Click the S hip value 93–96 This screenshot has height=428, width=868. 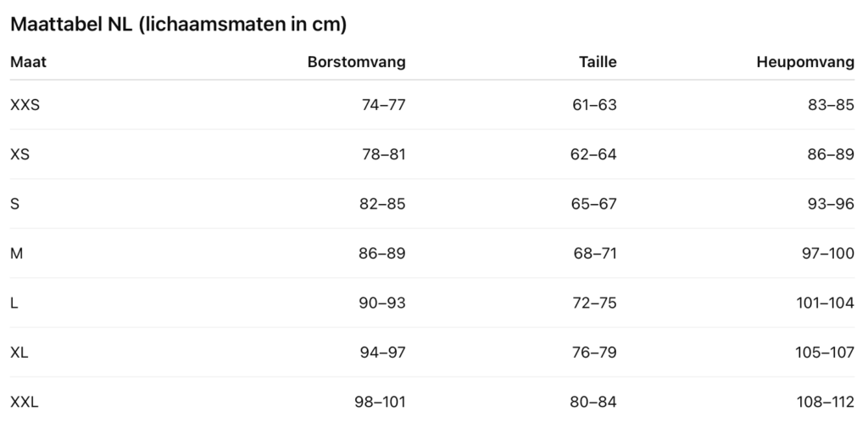click(x=831, y=204)
